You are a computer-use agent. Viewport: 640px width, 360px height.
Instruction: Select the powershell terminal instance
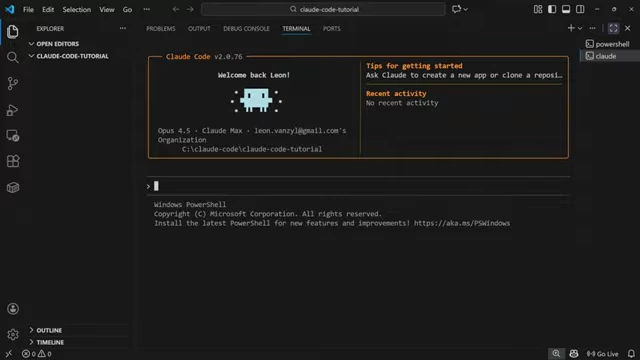coord(610,44)
